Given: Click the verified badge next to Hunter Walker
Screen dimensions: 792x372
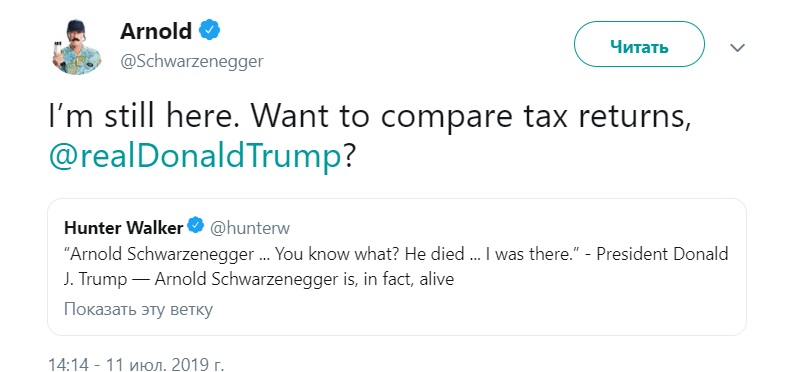Looking at the screenshot, I should [x=195, y=225].
